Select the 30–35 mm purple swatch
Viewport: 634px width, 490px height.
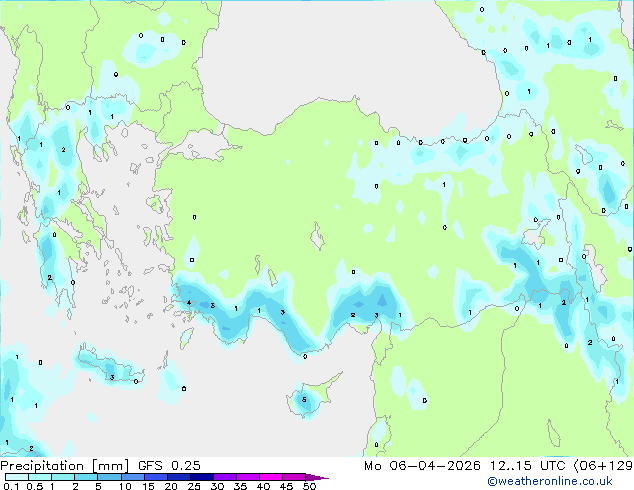[x=224, y=477]
